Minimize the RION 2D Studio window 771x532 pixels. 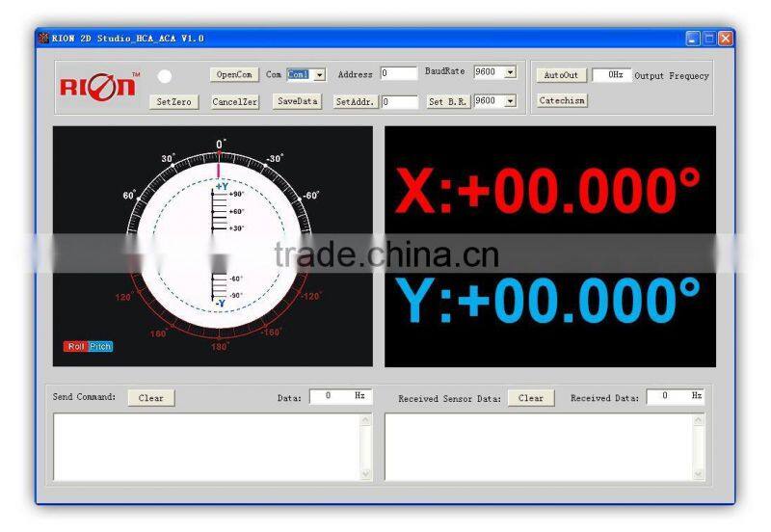pos(692,39)
